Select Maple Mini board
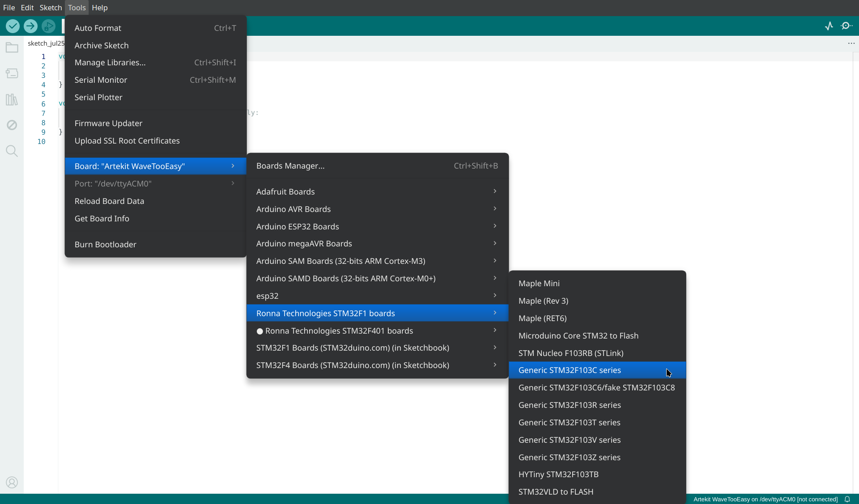859x504 pixels. 597,283
